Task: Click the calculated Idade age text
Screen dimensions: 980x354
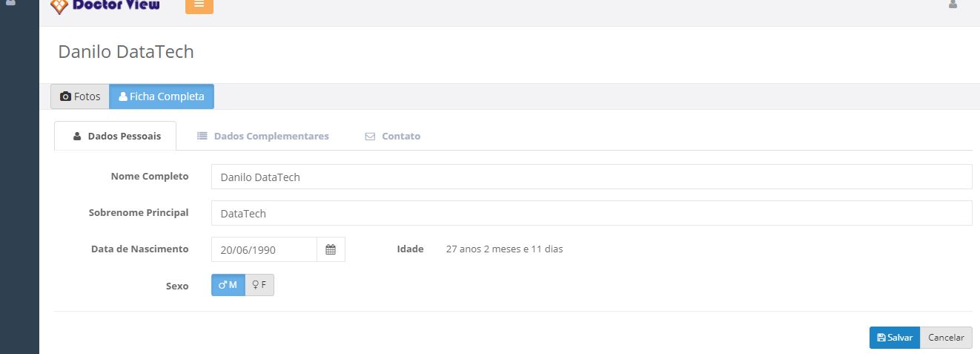Action: click(x=504, y=249)
